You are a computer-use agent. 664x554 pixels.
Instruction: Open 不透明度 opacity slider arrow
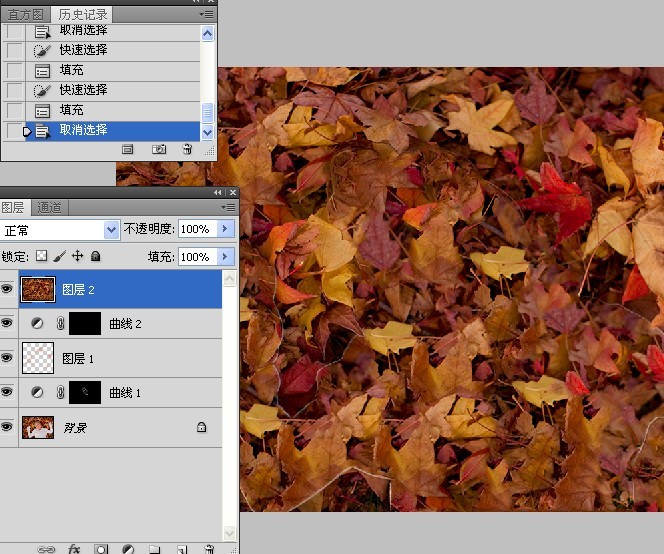tap(225, 229)
